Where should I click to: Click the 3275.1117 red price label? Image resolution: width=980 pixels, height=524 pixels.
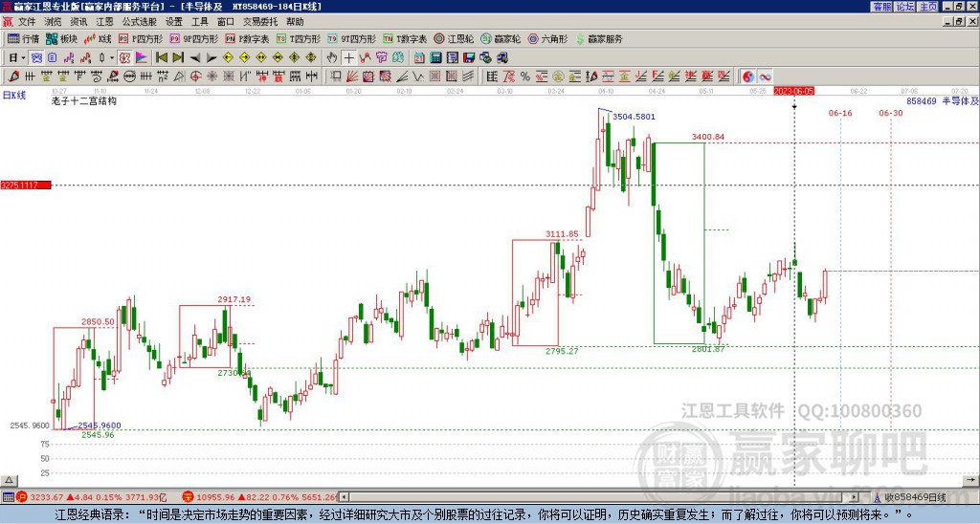(x=26, y=185)
